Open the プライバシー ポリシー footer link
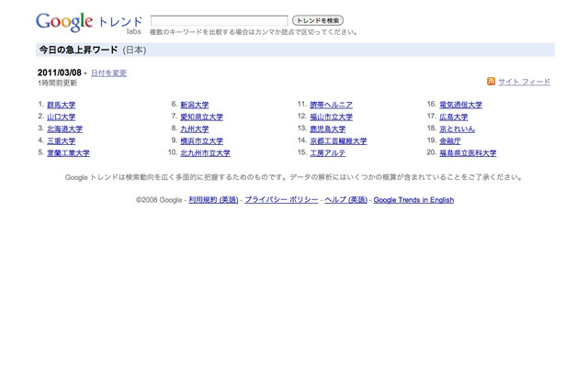Viewport: 588px width, 391px height. click(281, 200)
